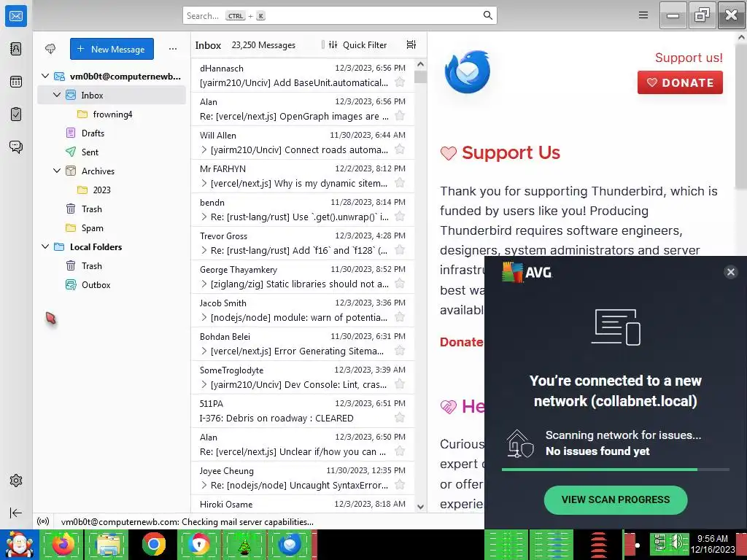Screen dimensions: 747x560
Task: Open the Calendar space
Action: click(x=16, y=82)
